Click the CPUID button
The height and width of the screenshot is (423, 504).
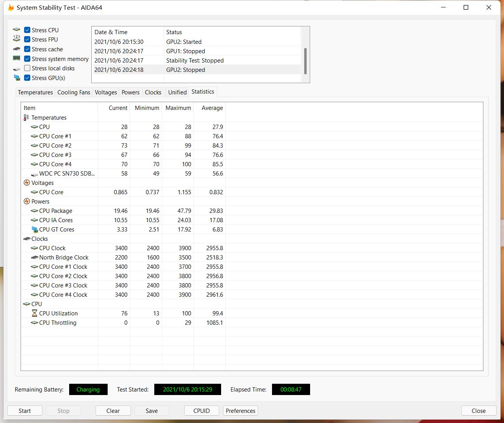202,411
